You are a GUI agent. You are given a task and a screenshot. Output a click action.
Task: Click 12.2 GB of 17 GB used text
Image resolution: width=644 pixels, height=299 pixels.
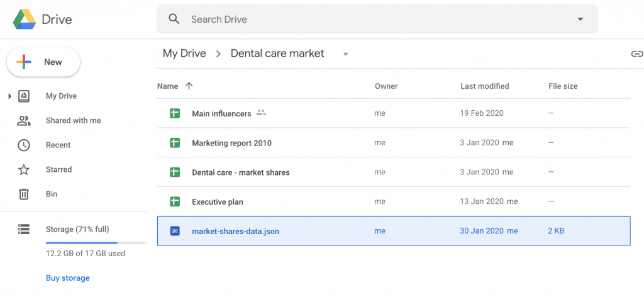point(86,253)
